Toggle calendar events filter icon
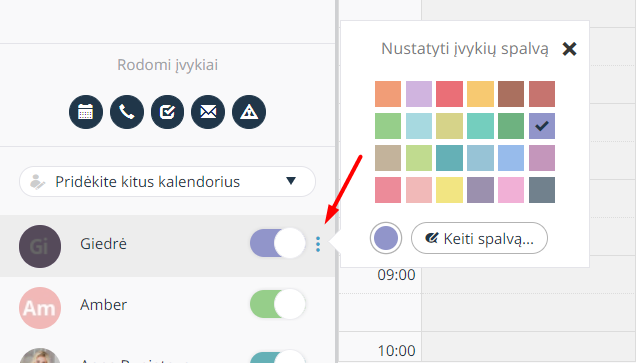 86,112
